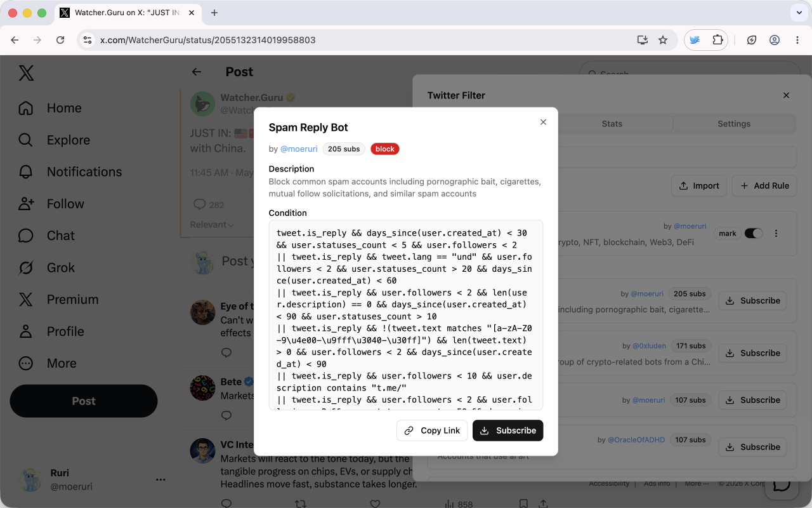
Task: Switch to the Stats tab
Action: coord(612,124)
